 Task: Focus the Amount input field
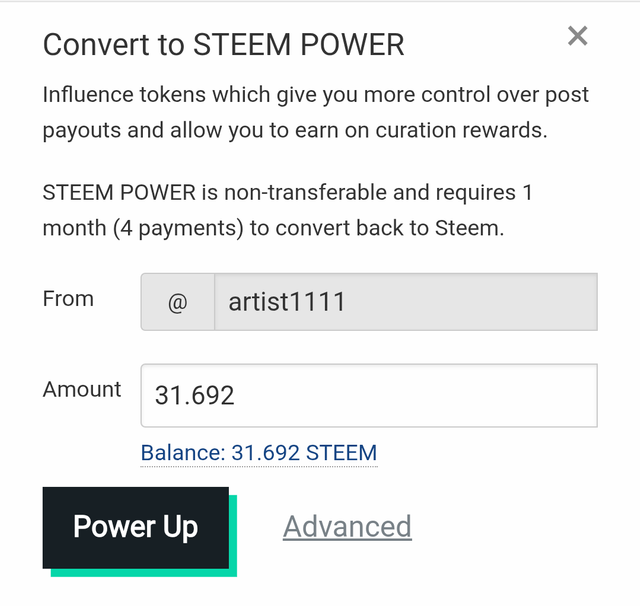coord(369,395)
